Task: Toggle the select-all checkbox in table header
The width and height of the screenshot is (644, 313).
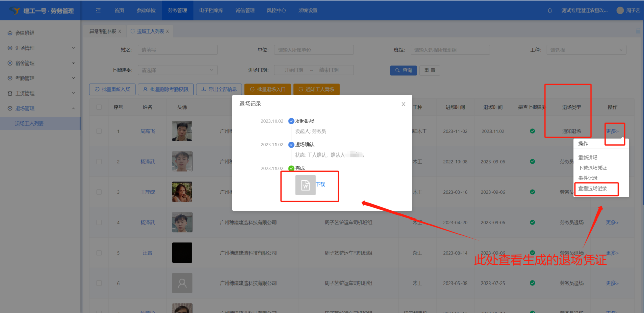Action: pos(99,107)
